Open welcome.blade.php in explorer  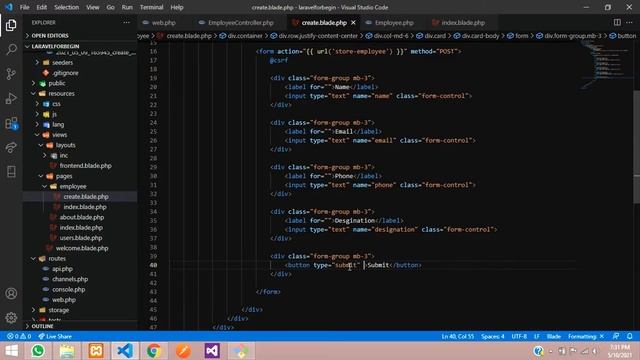pyautogui.click(x=82, y=248)
